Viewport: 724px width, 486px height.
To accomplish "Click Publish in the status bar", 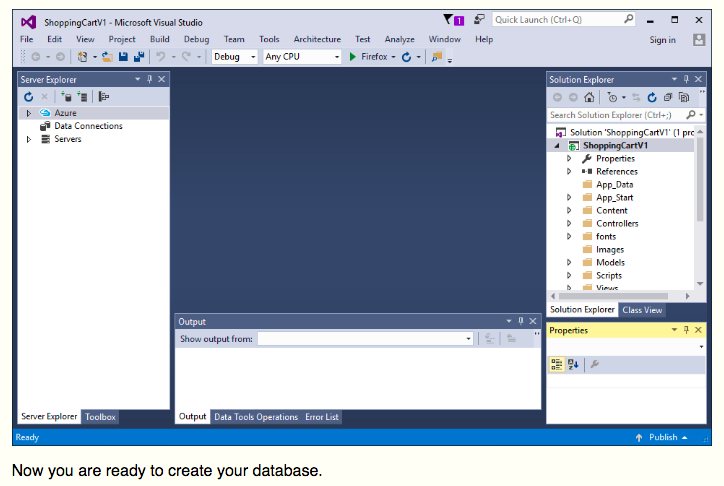I will (663, 437).
